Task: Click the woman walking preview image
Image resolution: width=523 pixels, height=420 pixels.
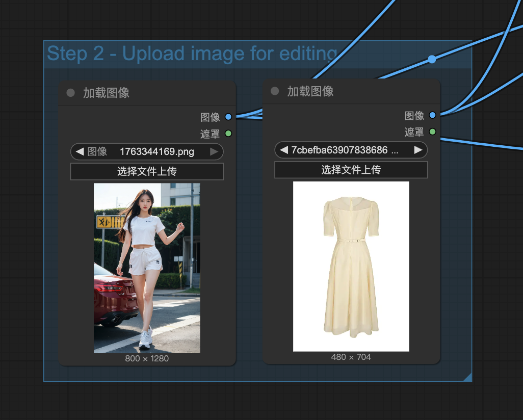Action: [x=147, y=268]
